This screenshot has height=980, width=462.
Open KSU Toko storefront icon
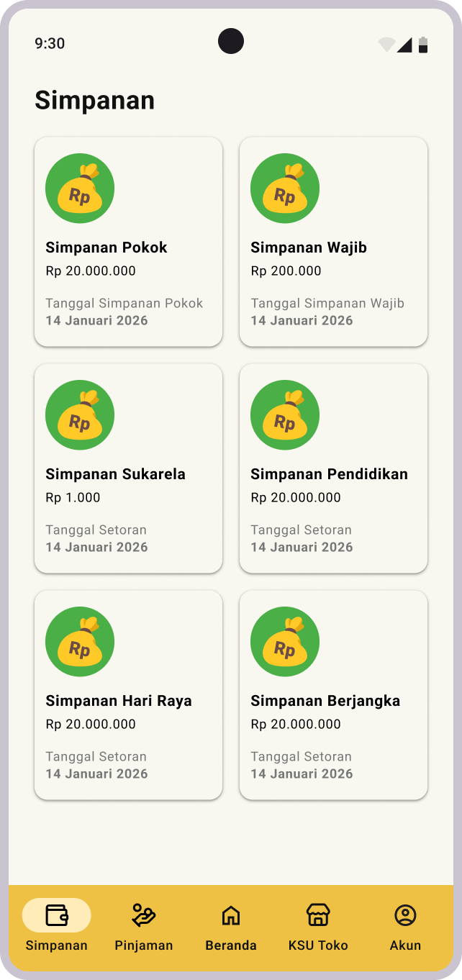coord(318,915)
